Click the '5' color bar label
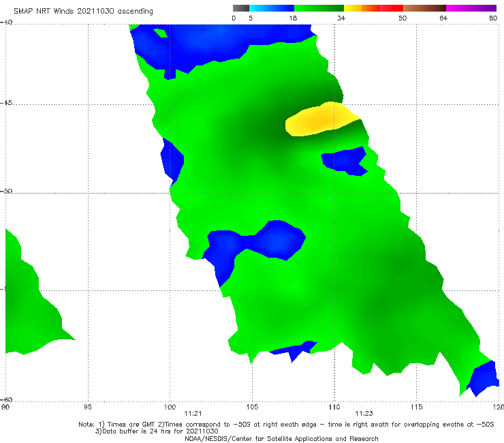Viewport: 504px width, 443px height. coord(251,18)
